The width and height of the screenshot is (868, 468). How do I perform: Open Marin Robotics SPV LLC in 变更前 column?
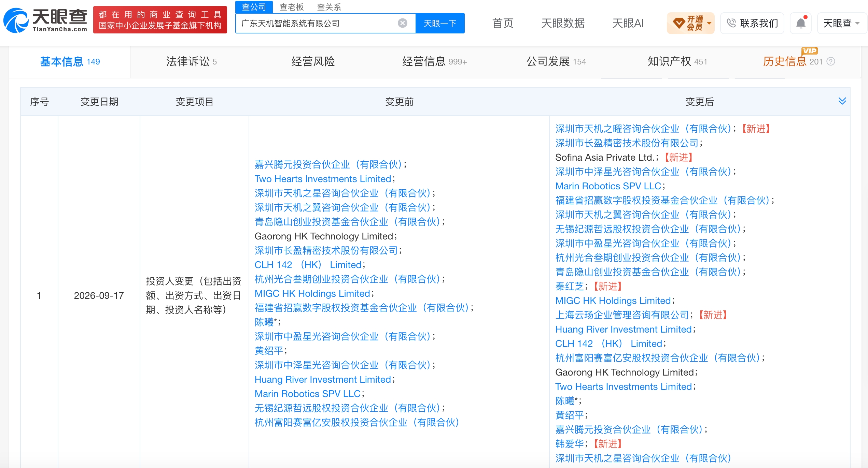[x=308, y=394]
